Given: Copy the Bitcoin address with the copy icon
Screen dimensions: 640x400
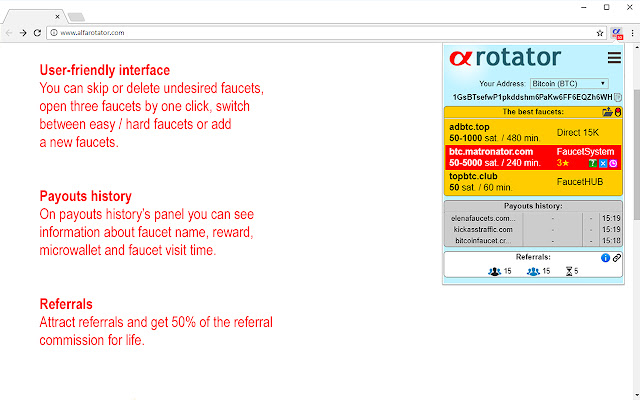Looking at the screenshot, I should [x=618, y=97].
